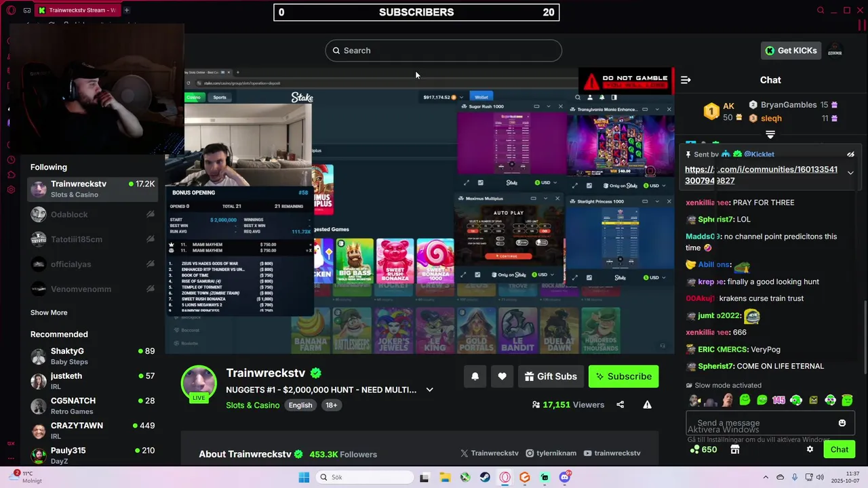Viewport: 868px width, 488px height.
Task: Open the Slots & Casino category link
Action: click(253, 405)
